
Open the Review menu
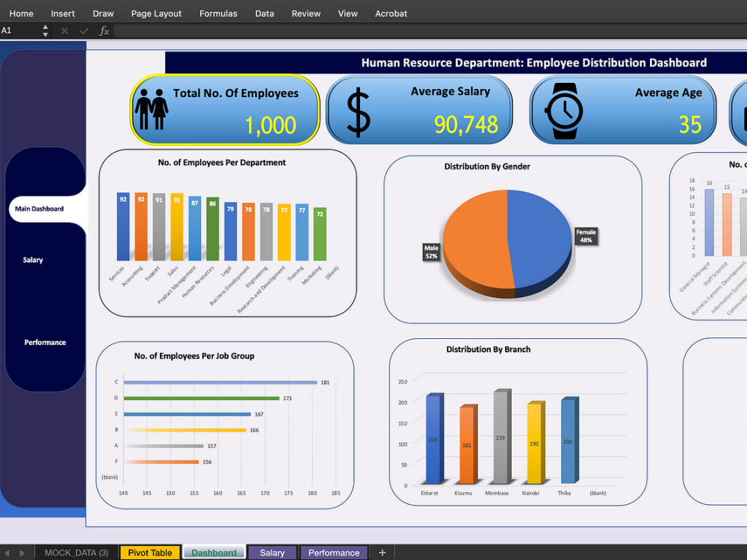tap(306, 13)
